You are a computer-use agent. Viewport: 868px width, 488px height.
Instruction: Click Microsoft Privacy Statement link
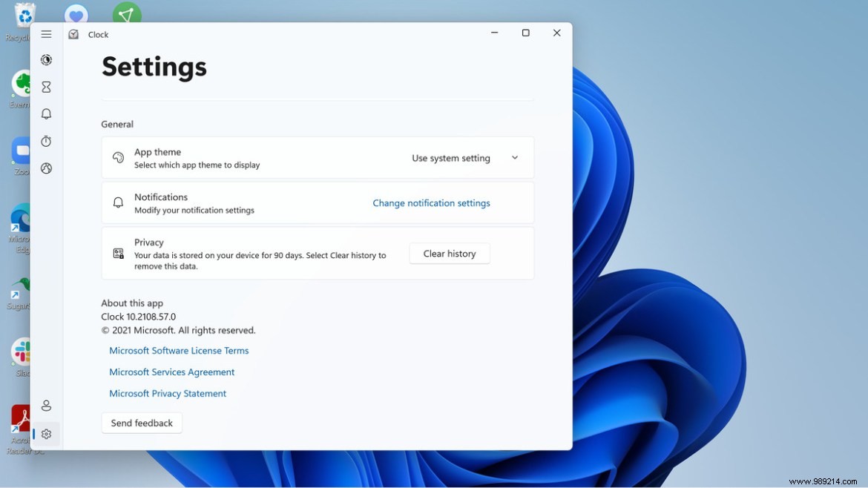pos(168,393)
